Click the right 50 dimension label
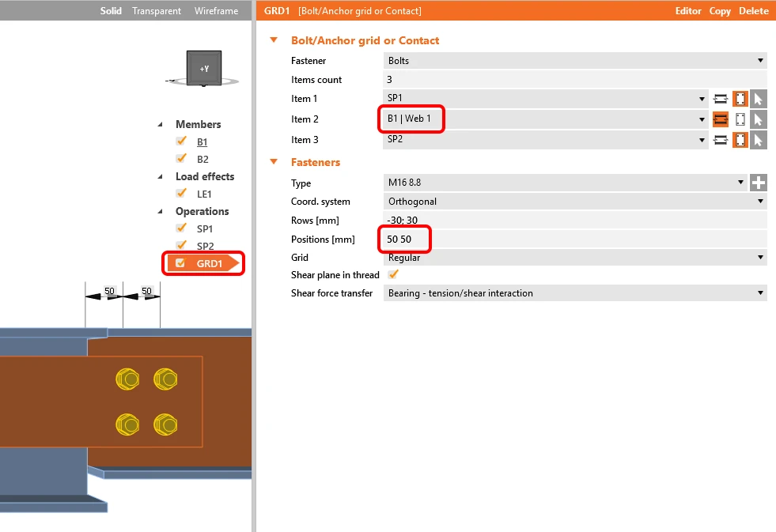 coord(146,291)
